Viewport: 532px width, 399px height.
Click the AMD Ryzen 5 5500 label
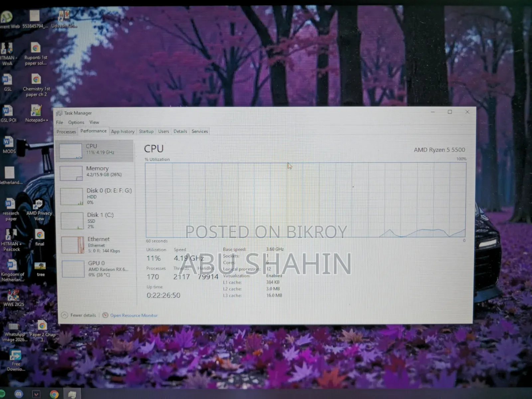point(439,150)
